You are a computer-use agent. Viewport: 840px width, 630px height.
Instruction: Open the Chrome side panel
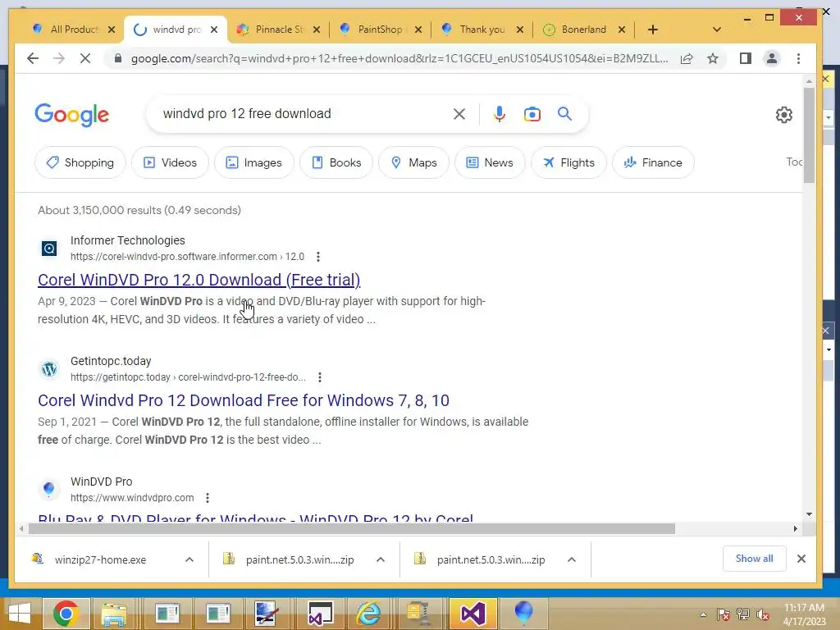[745, 58]
